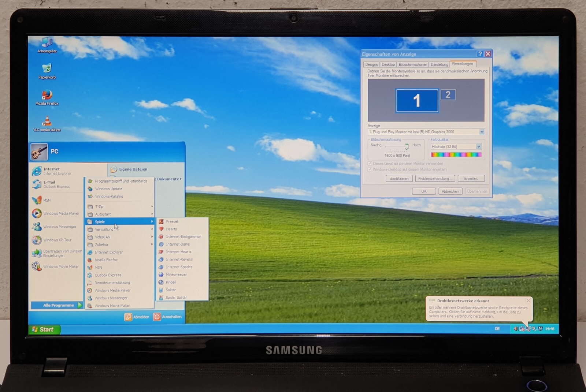Launch Internet-Reversi game
Image resolution: width=586 pixels, height=392 pixels.
[182, 260]
